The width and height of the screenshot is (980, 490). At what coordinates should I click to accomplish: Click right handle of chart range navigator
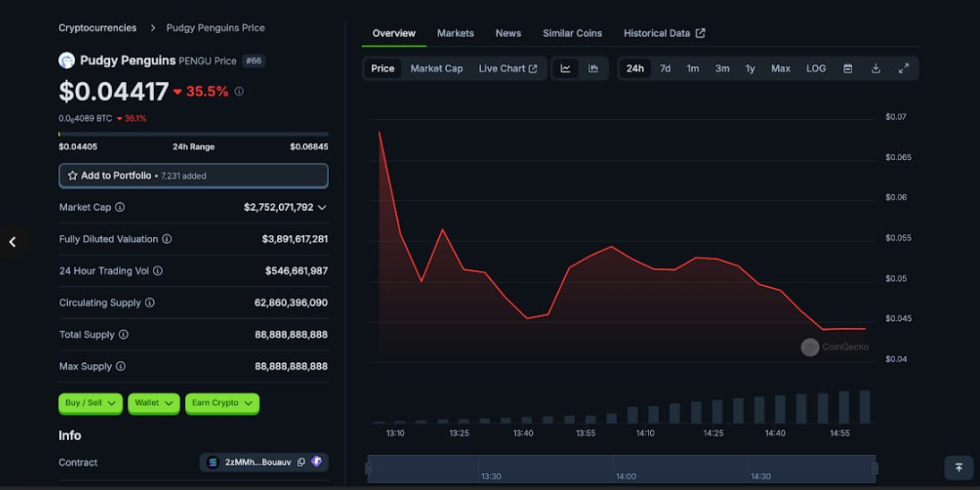click(875, 469)
